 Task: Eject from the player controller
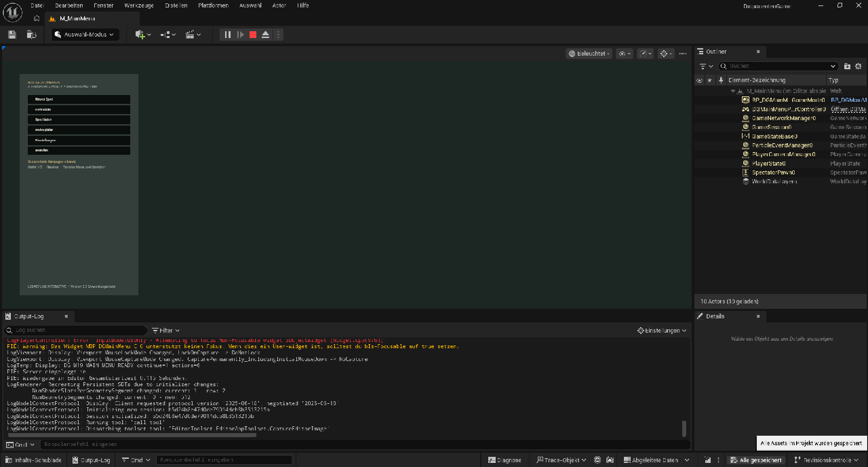266,35
